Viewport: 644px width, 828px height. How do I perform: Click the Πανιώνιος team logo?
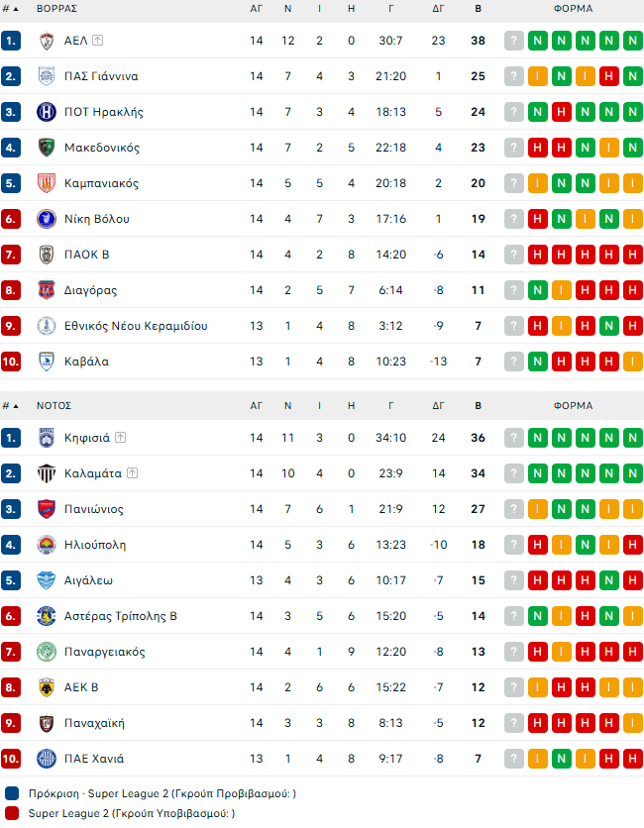click(46, 509)
